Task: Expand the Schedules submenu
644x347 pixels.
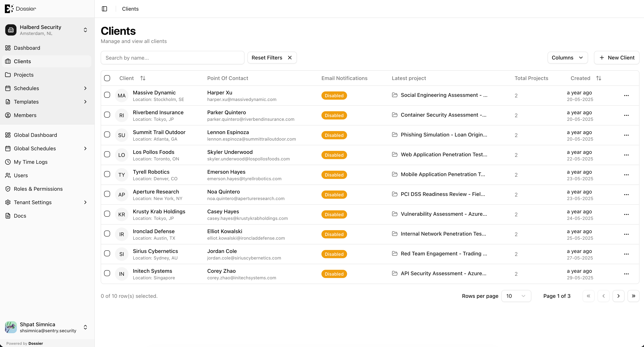Action: 85,88
